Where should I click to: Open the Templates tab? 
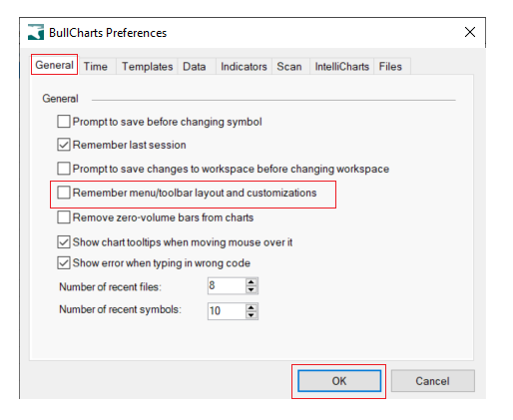147,67
